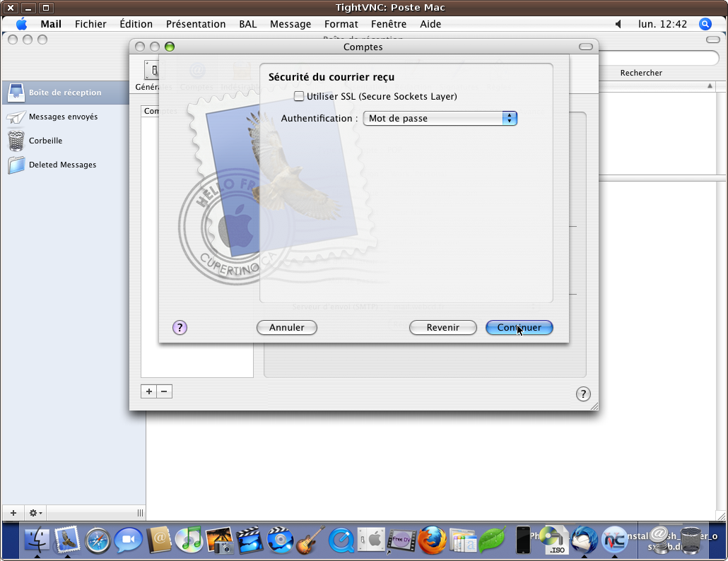Open the Corbeille mailbox in the sidebar
Viewport: 728px width, 561px height.
45,141
